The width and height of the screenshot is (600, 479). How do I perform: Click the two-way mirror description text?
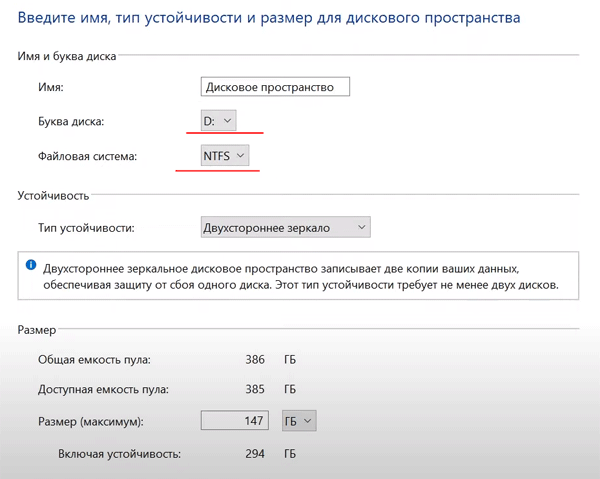(301, 277)
